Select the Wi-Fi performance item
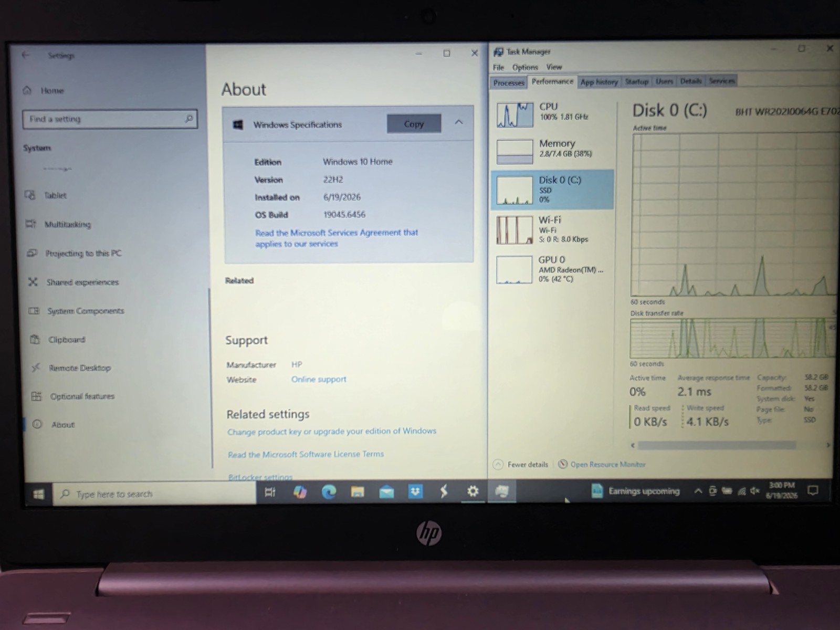Viewport: 840px width, 630px height. pos(553,229)
